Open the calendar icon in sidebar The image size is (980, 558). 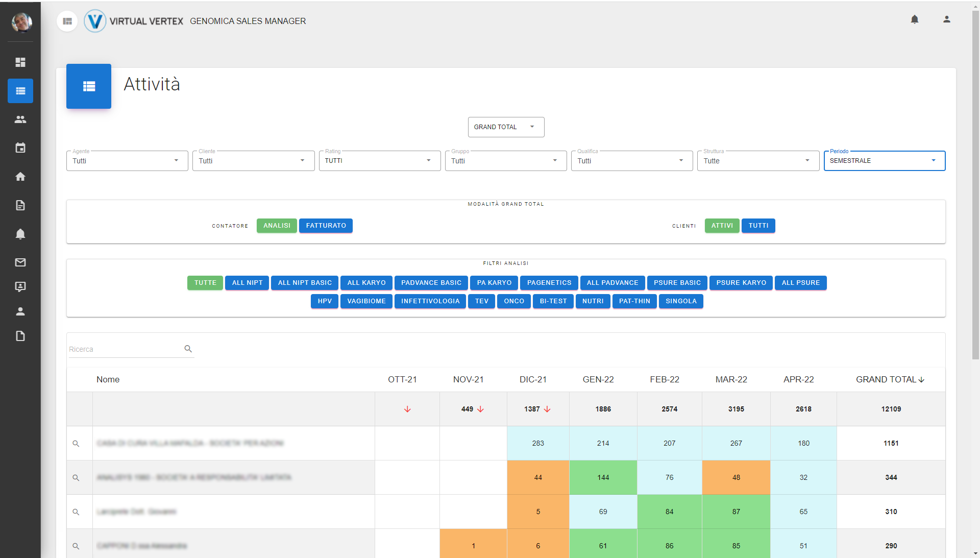[x=20, y=148]
